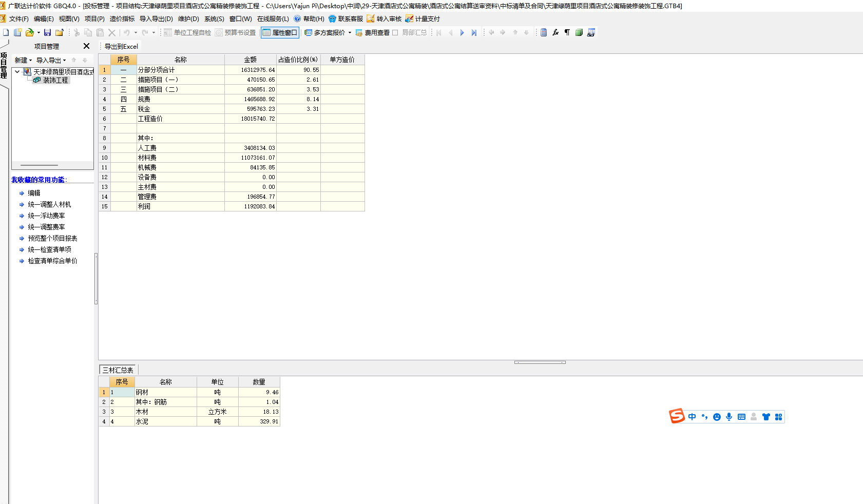The height and width of the screenshot is (504, 863).
Task: Click the grey move-up arrow in main toolbar
Action: 515,32
